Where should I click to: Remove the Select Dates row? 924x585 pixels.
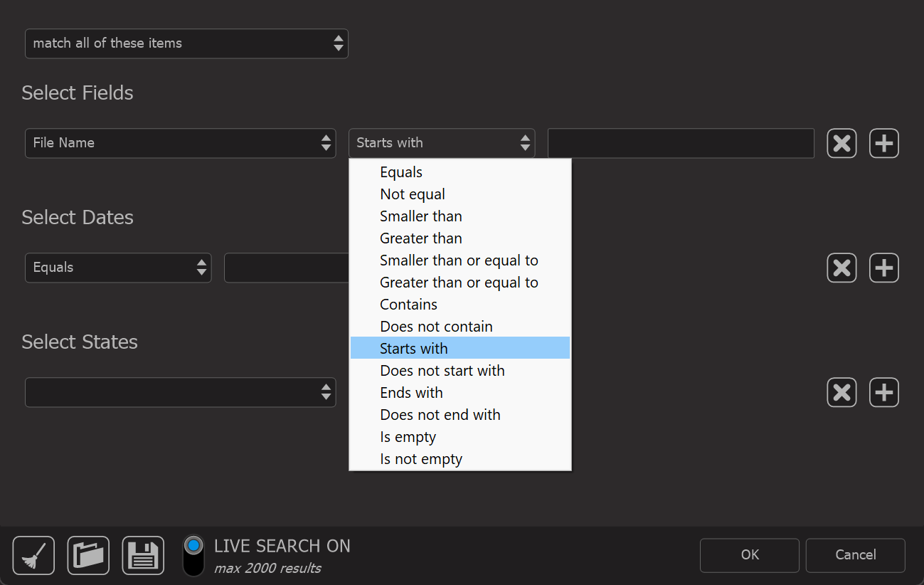tap(841, 268)
